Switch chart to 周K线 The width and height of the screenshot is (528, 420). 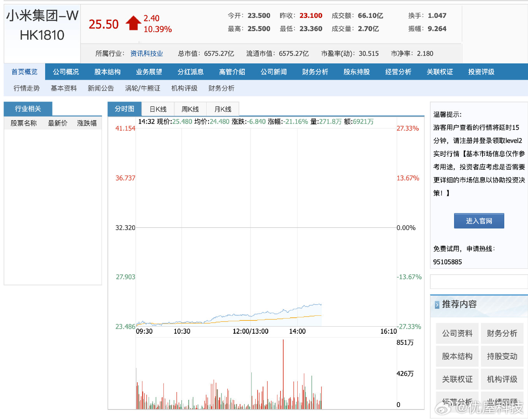190,109
